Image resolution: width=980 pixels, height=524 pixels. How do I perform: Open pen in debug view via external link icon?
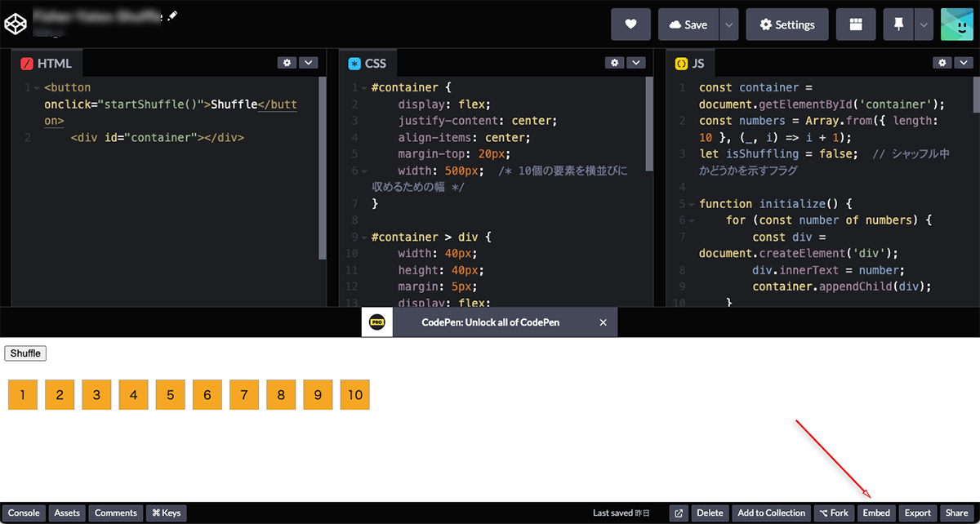coord(679,513)
